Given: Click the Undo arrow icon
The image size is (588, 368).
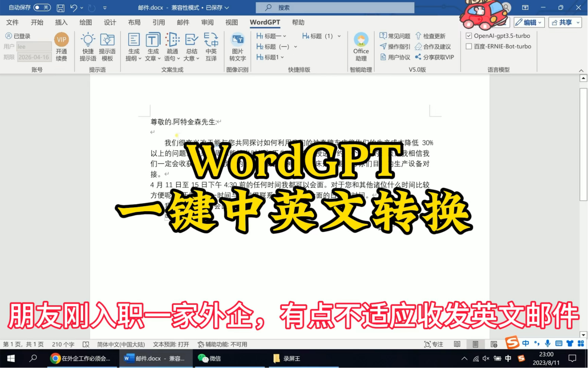Looking at the screenshot, I should click(x=73, y=7).
